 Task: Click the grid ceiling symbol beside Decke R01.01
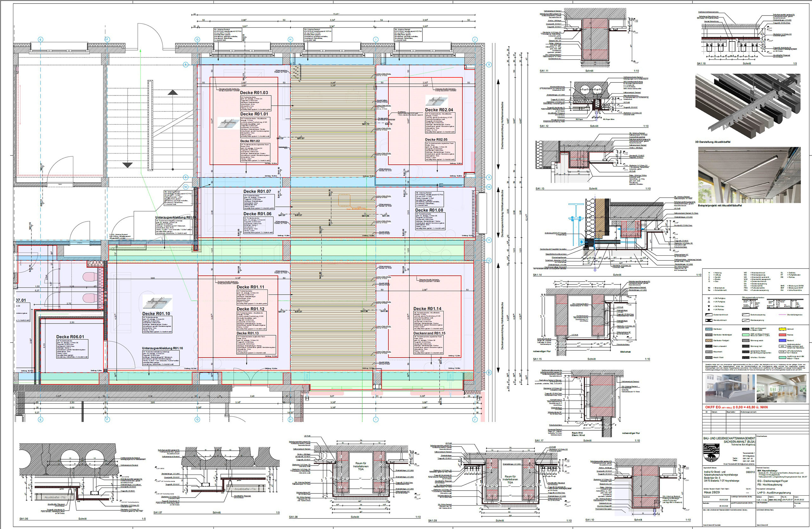(229, 123)
